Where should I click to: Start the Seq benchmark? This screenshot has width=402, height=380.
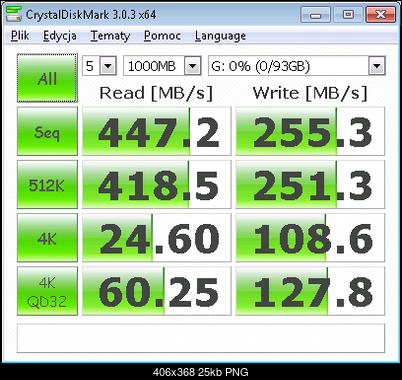[47, 131]
